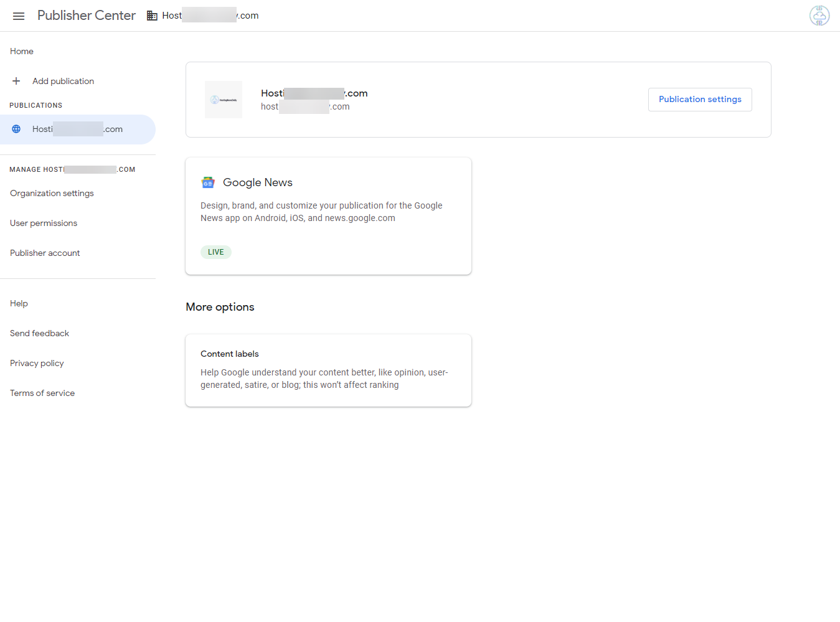Click Send feedback

(x=40, y=333)
